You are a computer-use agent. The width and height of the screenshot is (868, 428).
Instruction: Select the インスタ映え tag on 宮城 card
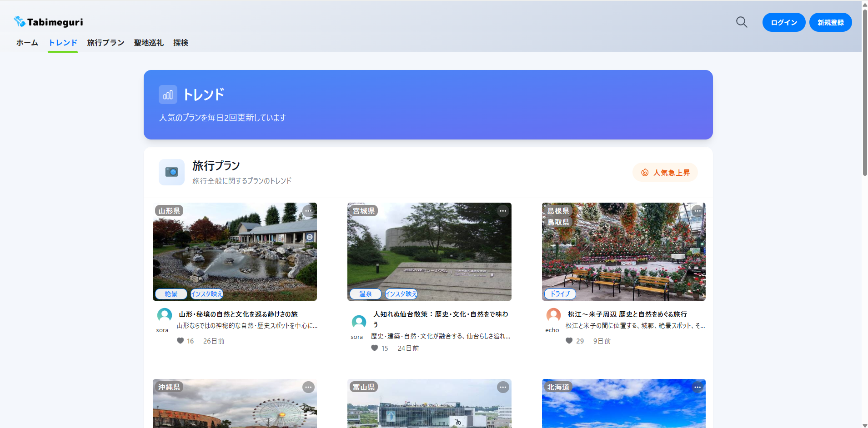[401, 294]
